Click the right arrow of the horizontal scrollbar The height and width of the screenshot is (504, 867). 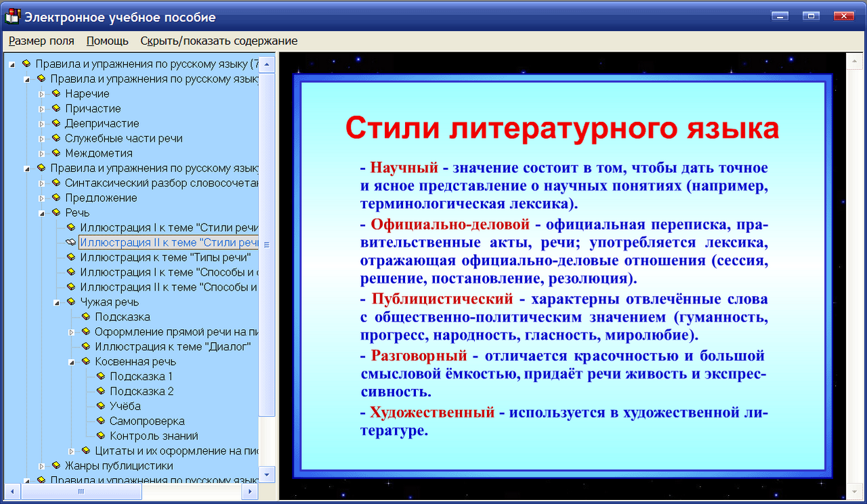point(251,492)
